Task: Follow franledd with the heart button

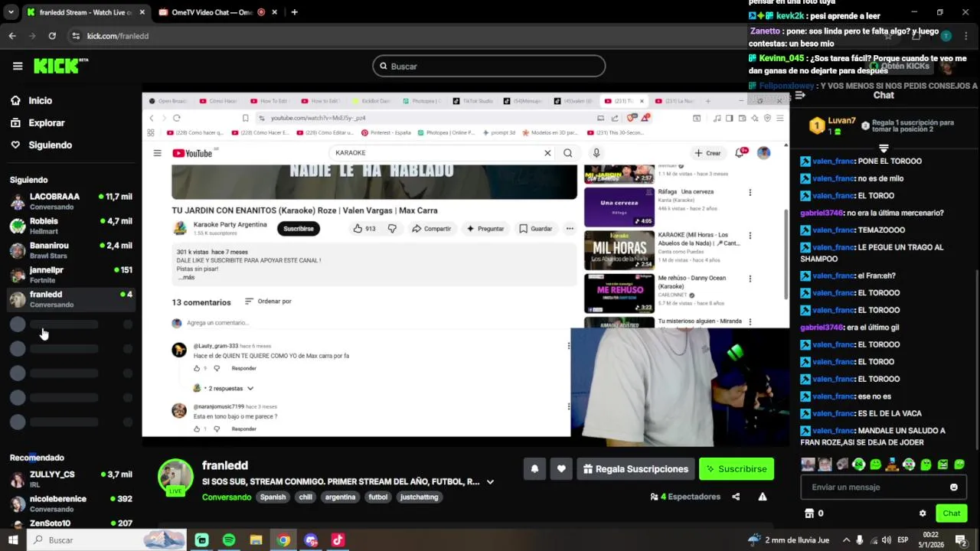Action: [561, 469]
